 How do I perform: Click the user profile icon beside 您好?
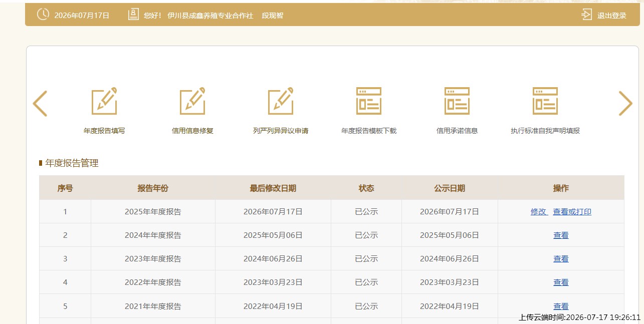coord(133,15)
